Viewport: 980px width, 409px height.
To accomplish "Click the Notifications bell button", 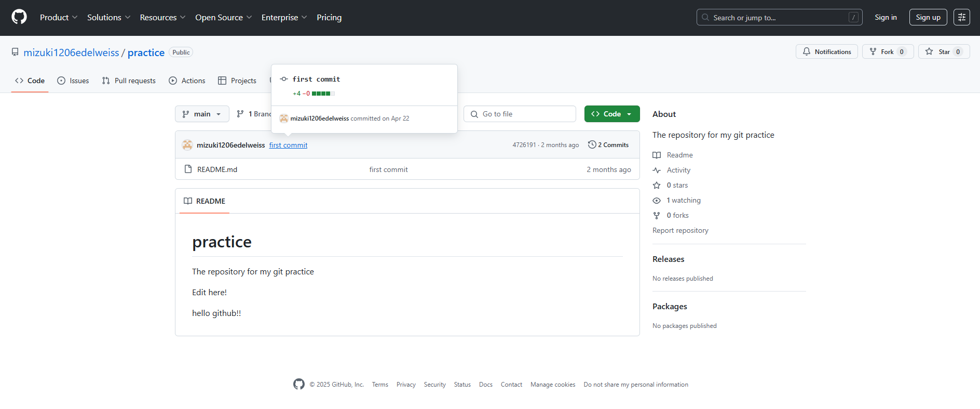I will pos(826,51).
